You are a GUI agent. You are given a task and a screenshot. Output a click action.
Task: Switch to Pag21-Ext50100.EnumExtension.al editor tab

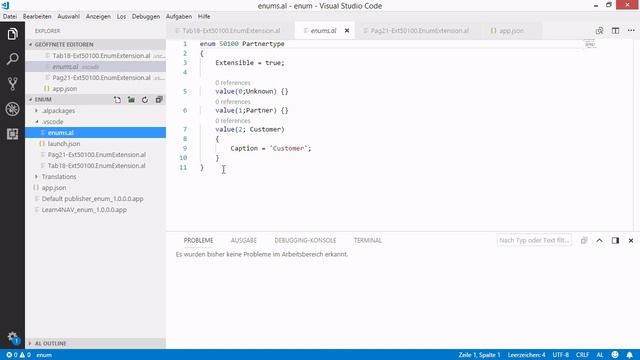click(418, 31)
